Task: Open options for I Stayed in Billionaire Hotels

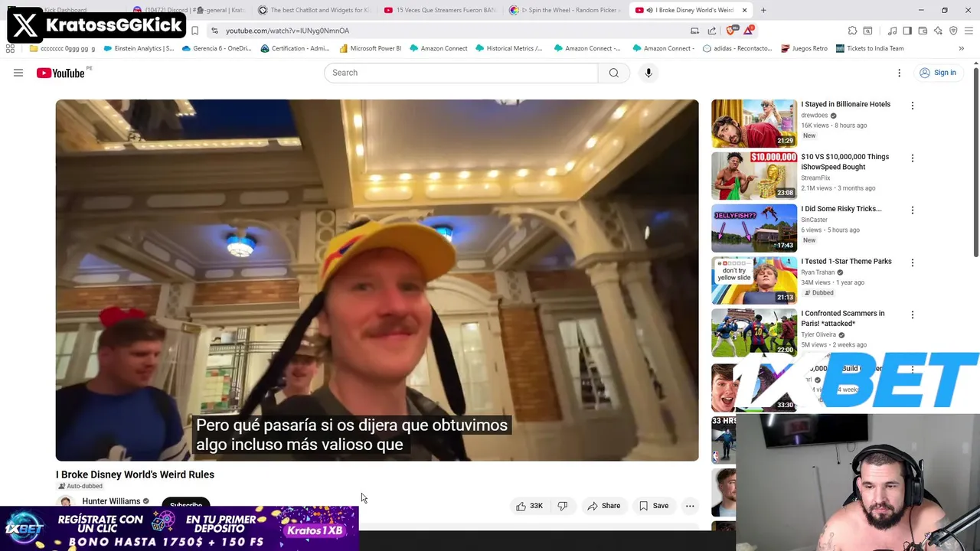Action: click(912, 106)
